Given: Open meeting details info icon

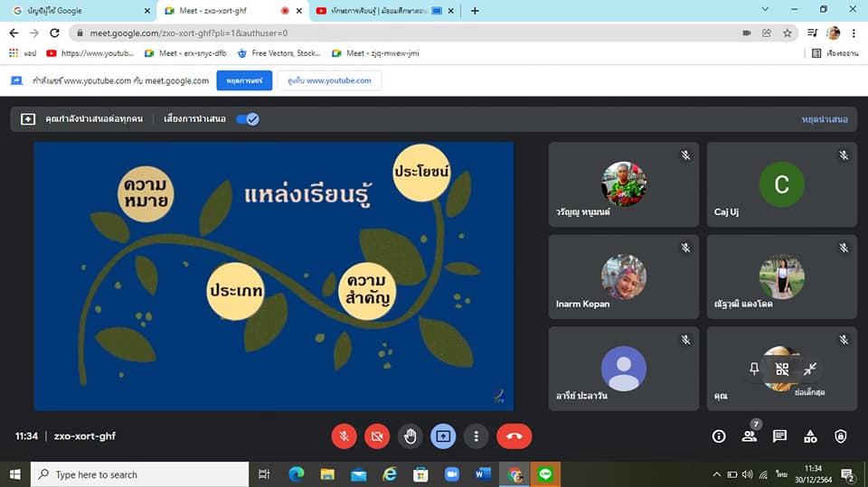Looking at the screenshot, I should pyautogui.click(x=719, y=436).
